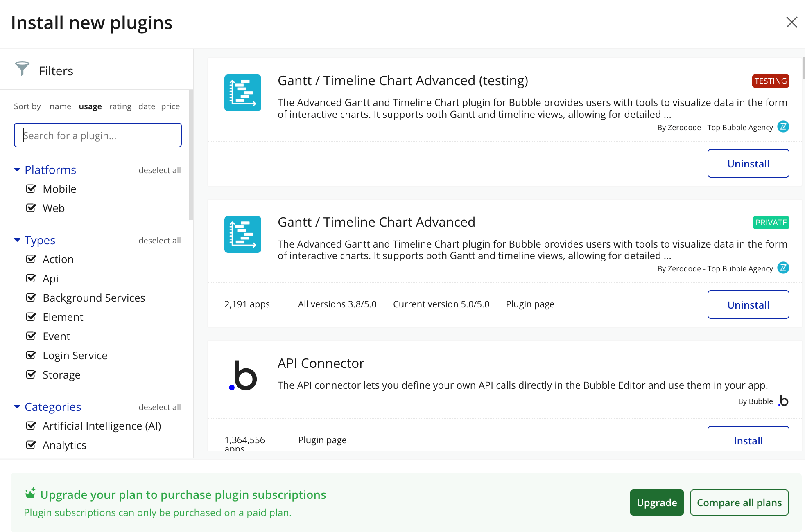Image resolution: width=805 pixels, height=532 pixels.
Task: Uncheck the Mobile platform checkbox
Action: (31, 189)
